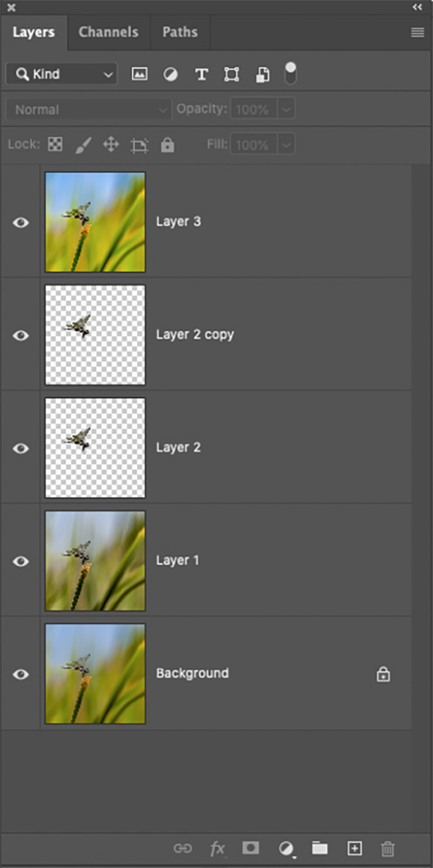Turn layer filtering on or off switch
Screen dimensions: 433x868
[x=291, y=73]
